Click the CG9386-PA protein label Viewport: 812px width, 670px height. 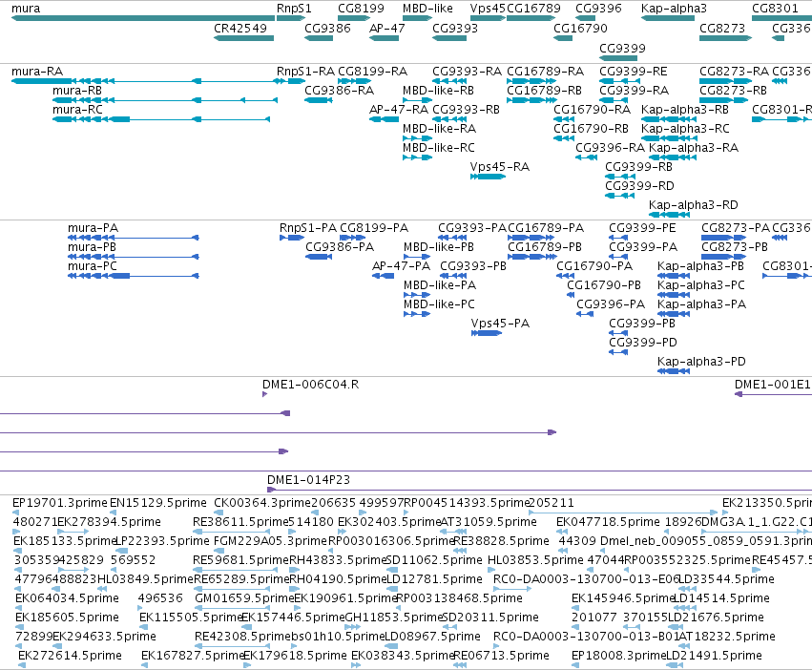tap(340, 247)
